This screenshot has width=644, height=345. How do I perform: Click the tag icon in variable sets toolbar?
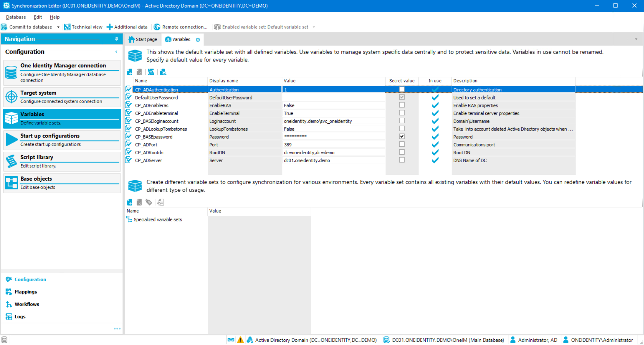tap(149, 202)
